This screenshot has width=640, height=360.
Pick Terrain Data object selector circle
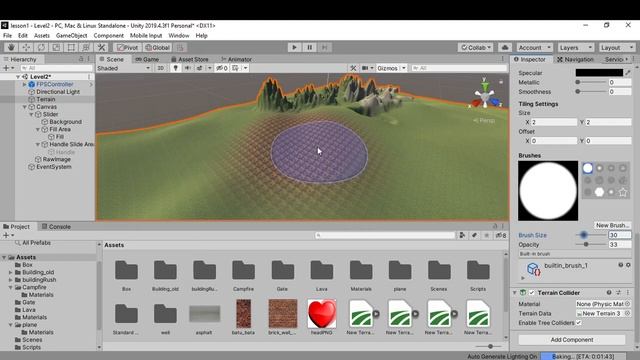pyautogui.click(x=627, y=313)
